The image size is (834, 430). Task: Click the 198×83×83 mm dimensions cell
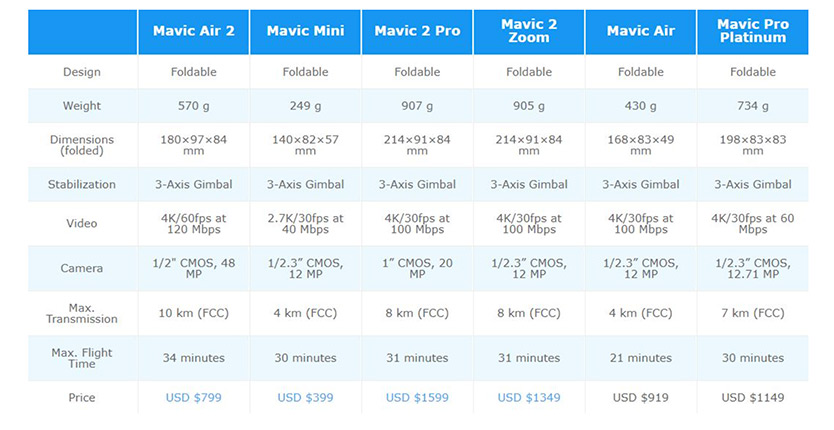tap(753, 145)
